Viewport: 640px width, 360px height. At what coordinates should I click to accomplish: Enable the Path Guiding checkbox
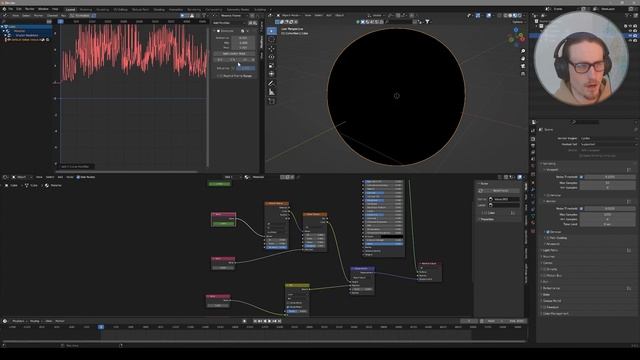click(548, 238)
